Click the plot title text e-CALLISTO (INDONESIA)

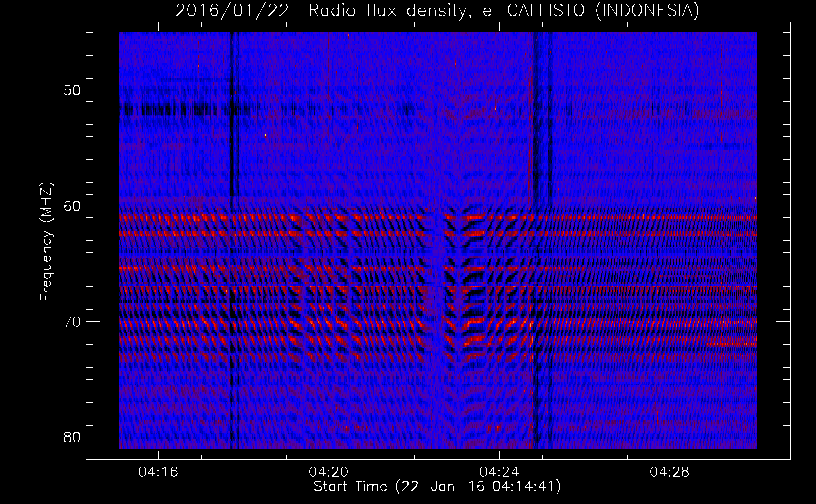coord(591,11)
